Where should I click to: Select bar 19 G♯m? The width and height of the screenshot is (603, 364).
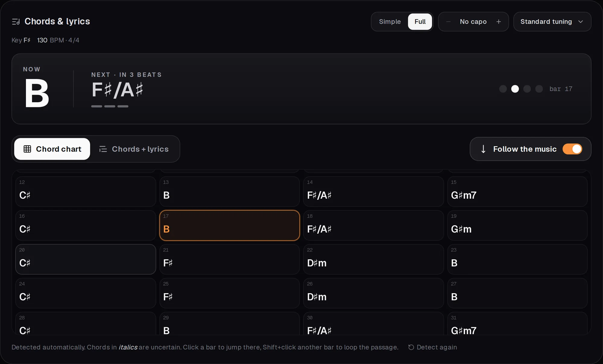point(517,225)
